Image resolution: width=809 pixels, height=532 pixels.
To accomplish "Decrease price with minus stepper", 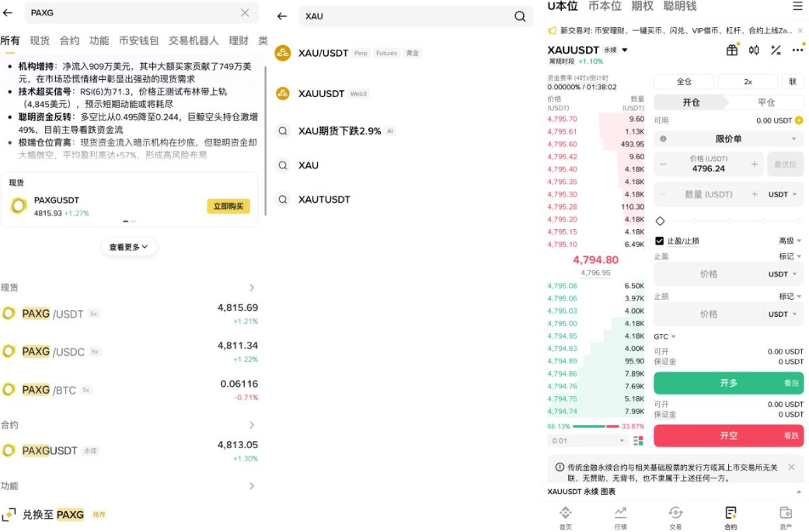I will [663, 165].
